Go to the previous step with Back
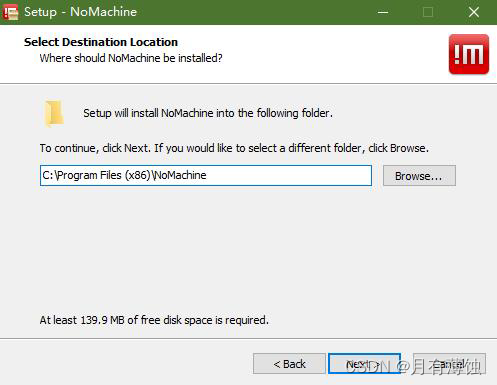 (289, 364)
